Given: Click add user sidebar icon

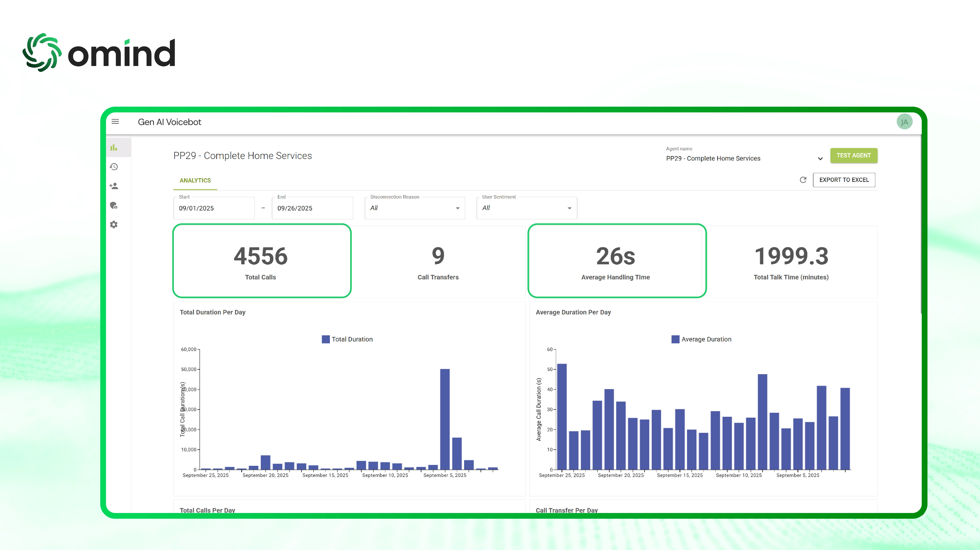Looking at the screenshot, I should pyautogui.click(x=114, y=186).
